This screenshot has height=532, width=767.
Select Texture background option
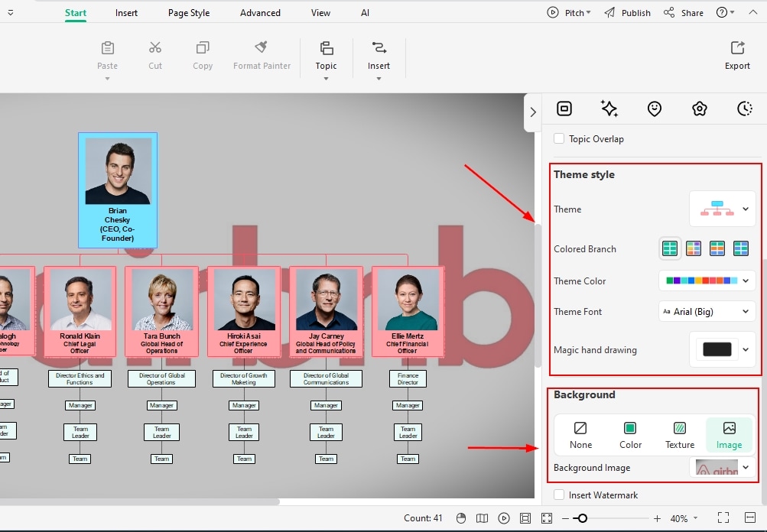(x=679, y=435)
